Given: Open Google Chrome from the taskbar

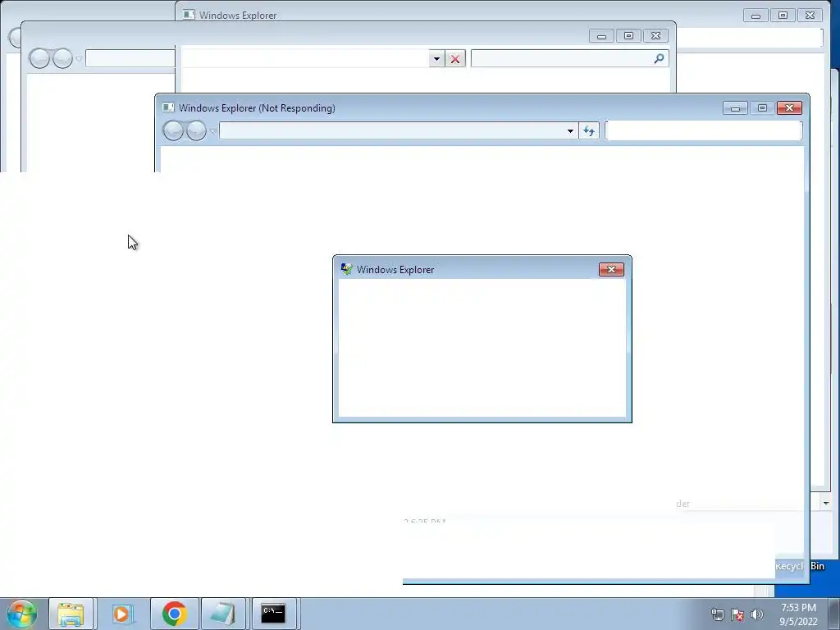Looking at the screenshot, I should (x=174, y=614).
